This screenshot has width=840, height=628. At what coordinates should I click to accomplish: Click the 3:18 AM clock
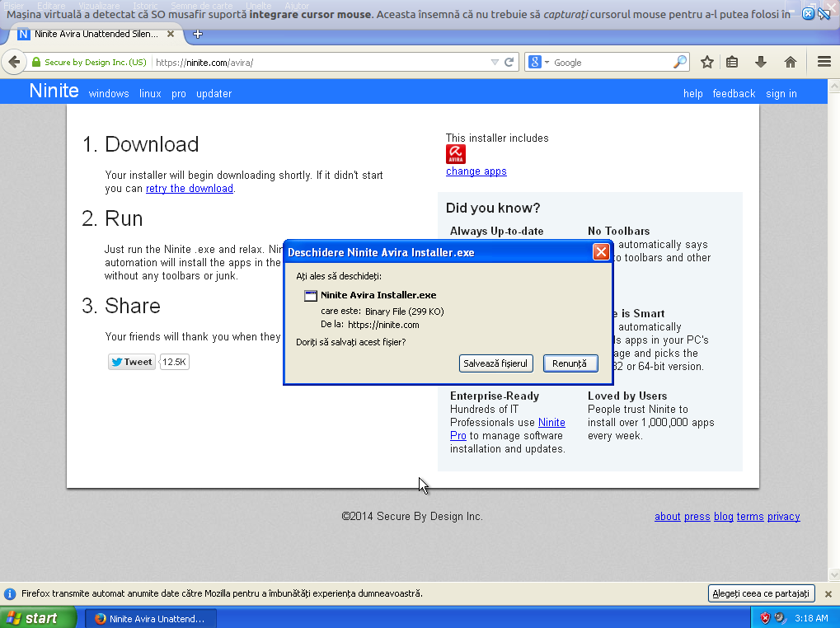click(811, 618)
